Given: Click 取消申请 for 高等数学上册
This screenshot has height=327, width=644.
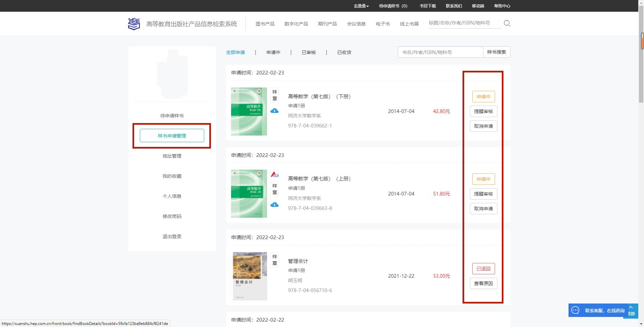Looking at the screenshot, I should click(483, 209).
